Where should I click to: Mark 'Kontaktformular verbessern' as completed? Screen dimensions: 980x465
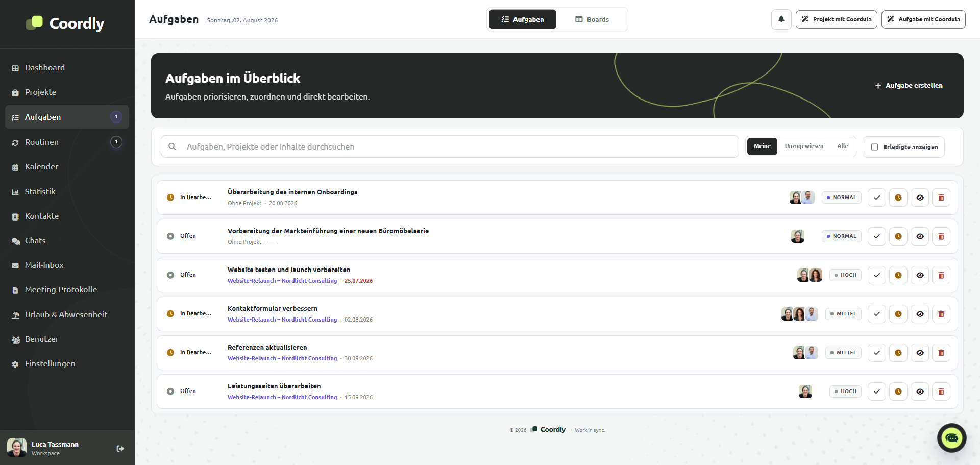point(876,314)
